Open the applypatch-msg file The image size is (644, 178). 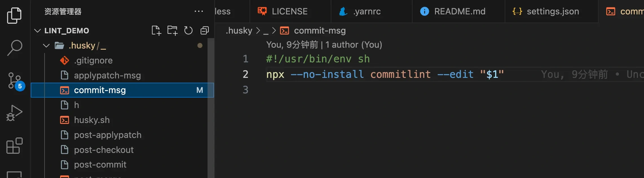(x=107, y=75)
